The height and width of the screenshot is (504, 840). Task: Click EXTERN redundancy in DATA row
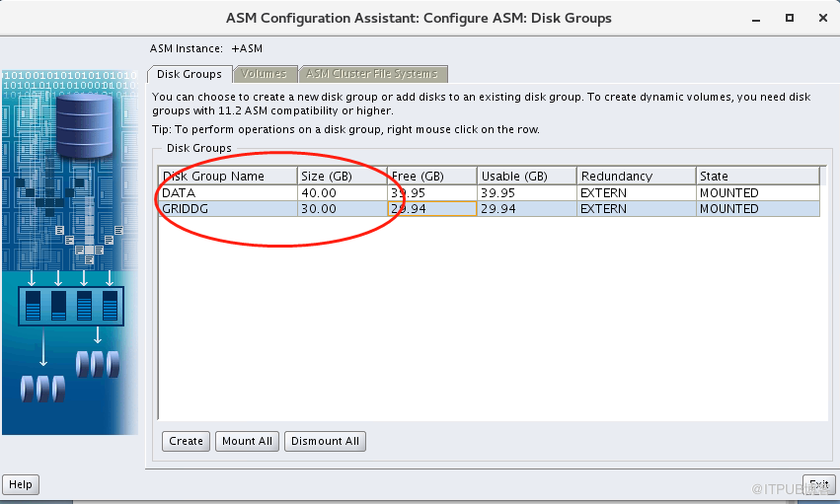point(637,192)
